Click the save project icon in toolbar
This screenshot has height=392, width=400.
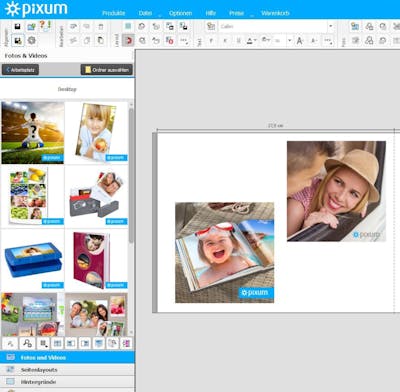pos(17,26)
